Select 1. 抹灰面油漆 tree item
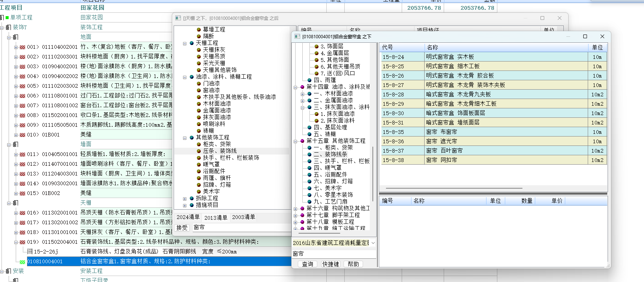Viewport: 644px width, 282px height. point(338,114)
